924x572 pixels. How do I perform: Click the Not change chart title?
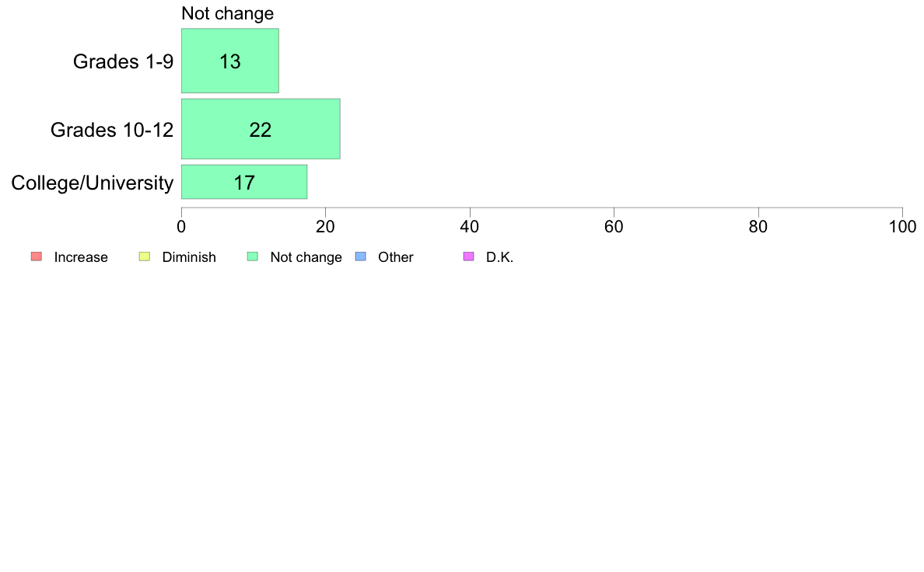click(x=227, y=13)
